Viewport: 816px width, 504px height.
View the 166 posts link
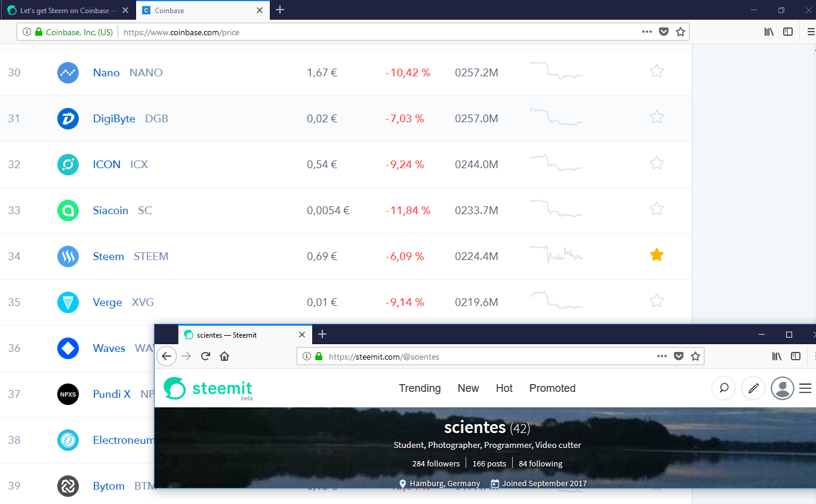pos(489,463)
